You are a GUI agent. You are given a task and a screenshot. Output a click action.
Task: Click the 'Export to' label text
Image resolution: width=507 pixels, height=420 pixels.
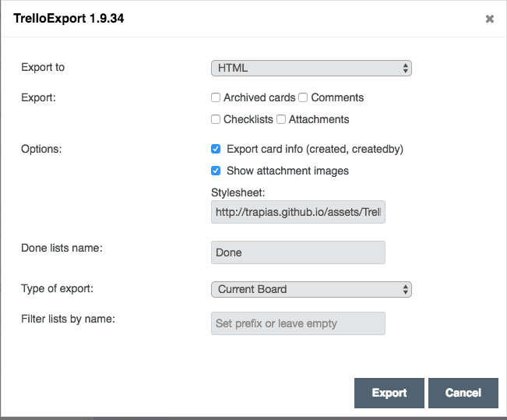click(x=43, y=67)
